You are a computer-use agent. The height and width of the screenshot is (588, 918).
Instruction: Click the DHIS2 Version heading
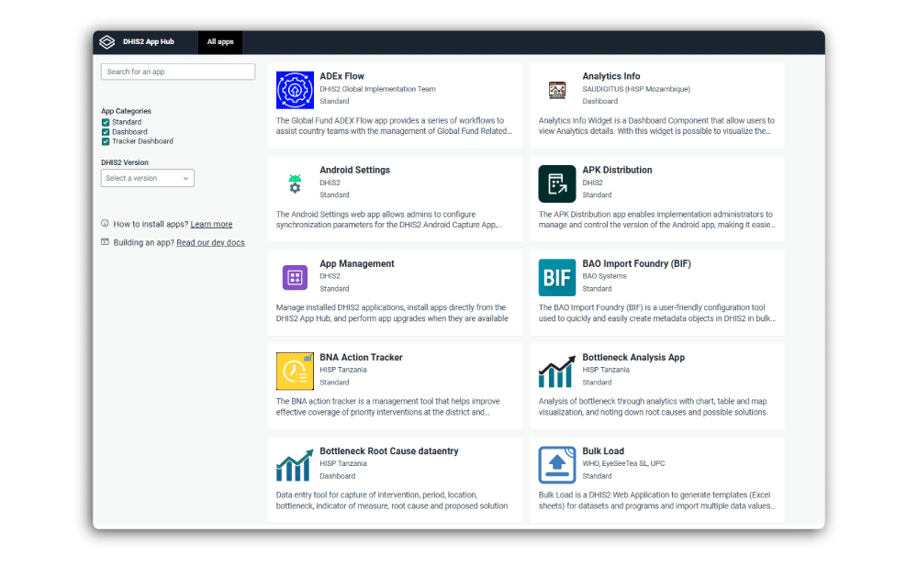pyautogui.click(x=125, y=162)
